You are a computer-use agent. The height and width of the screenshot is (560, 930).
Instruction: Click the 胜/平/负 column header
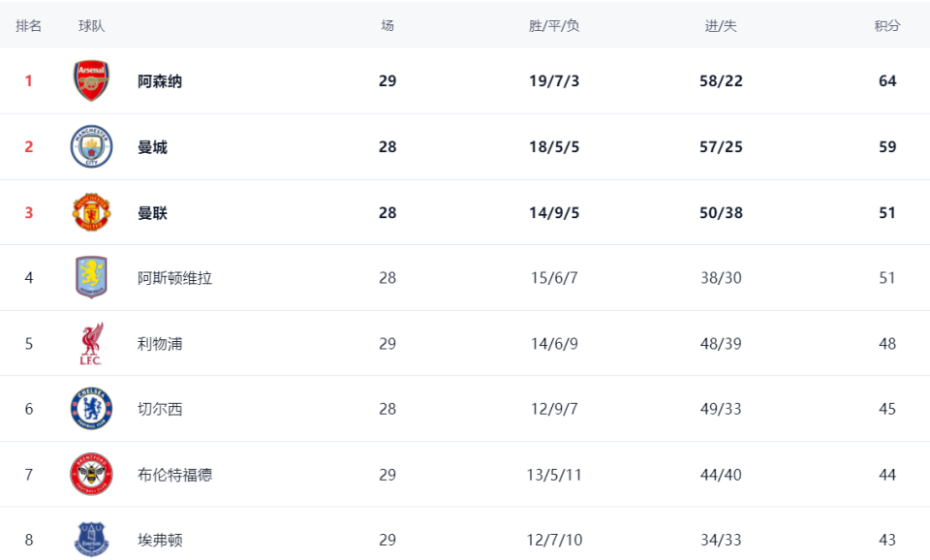tap(554, 26)
